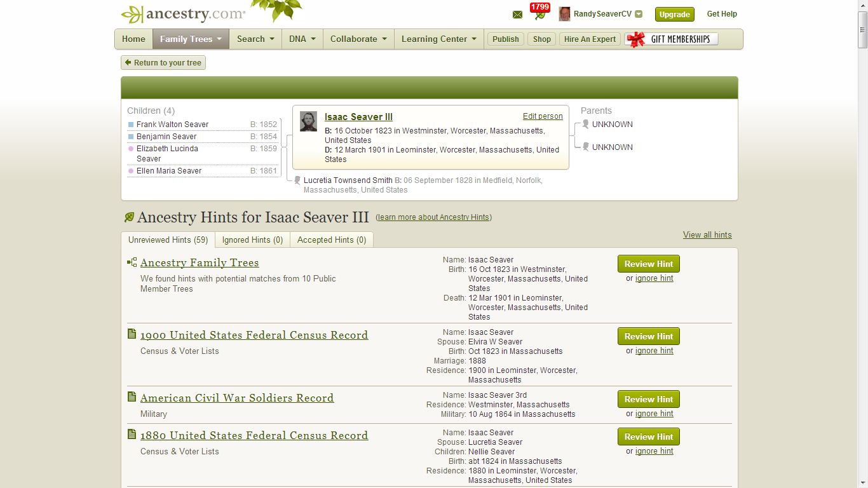Click the silhouette icon beside first UNKNOWN parent
Screen dimensions: 868x488
(585, 124)
